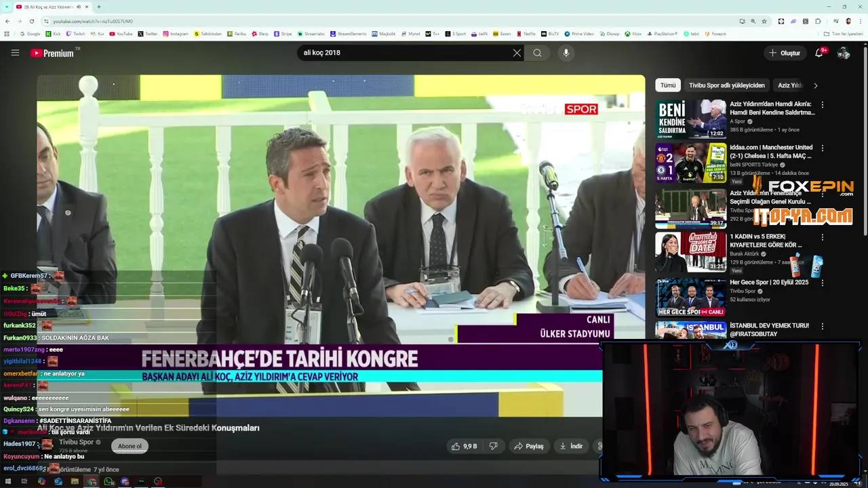Clear the search box with the X icon
Image resolution: width=868 pixels, height=488 pixels.
click(517, 53)
